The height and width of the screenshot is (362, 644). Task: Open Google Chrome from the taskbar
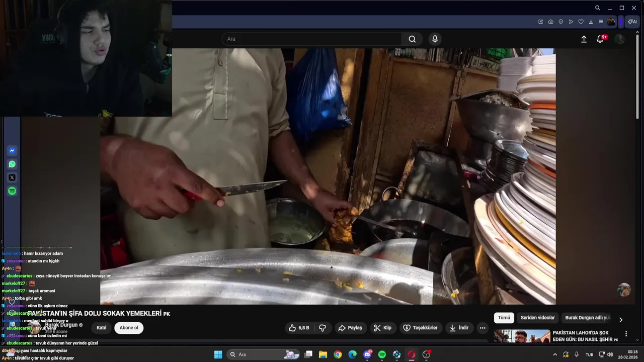(x=338, y=354)
